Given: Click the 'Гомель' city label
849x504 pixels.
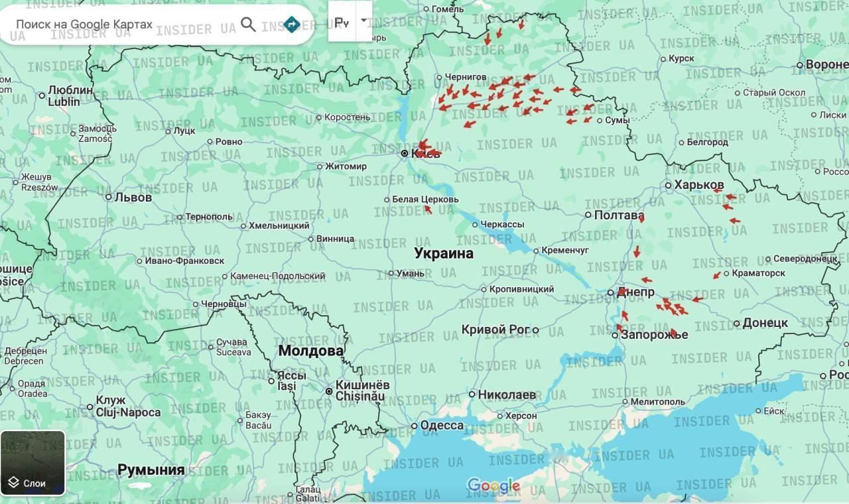Looking at the screenshot, I should [x=448, y=9].
